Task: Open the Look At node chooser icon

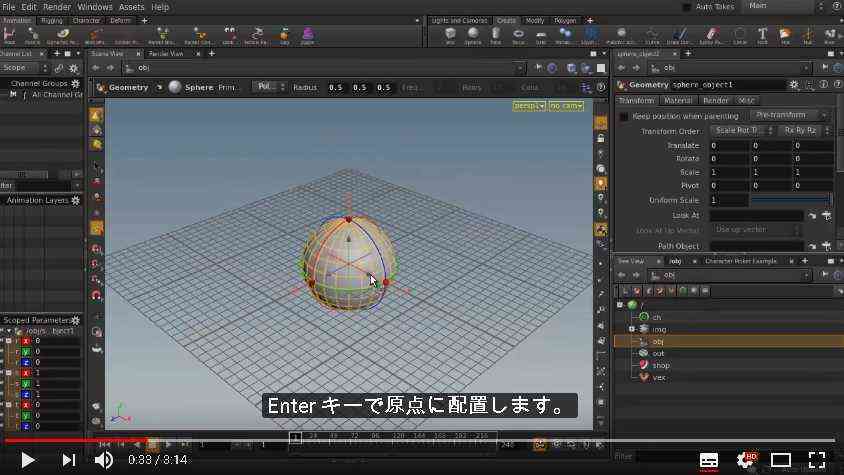Action: pos(826,215)
